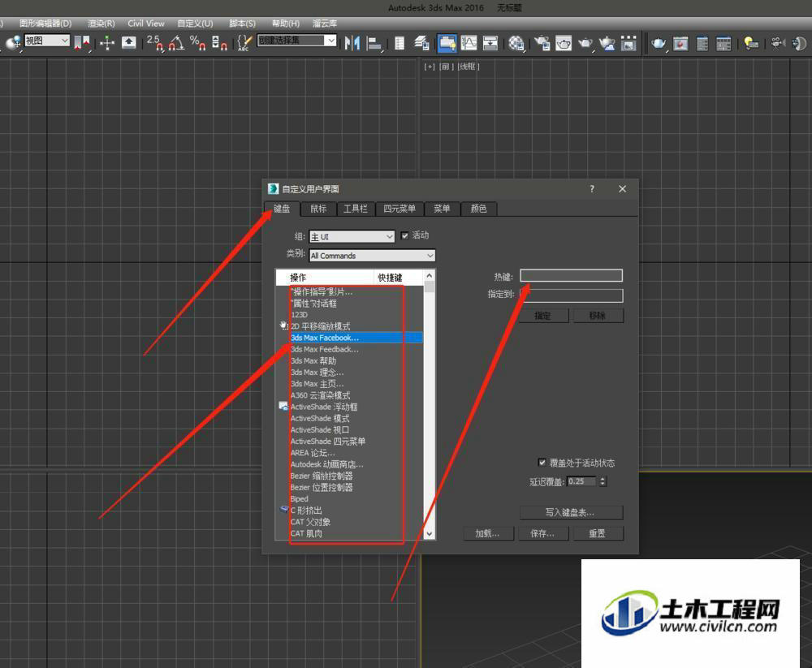Switch to the 四元菜单 tab

tap(400, 209)
